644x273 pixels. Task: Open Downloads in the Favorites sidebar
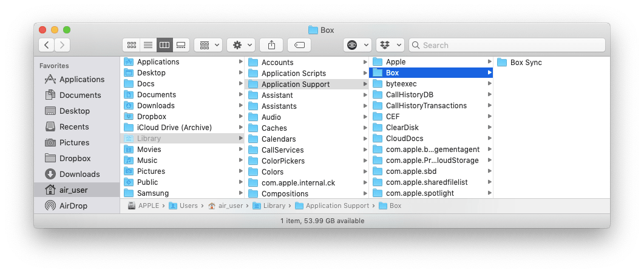pyautogui.click(x=77, y=175)
